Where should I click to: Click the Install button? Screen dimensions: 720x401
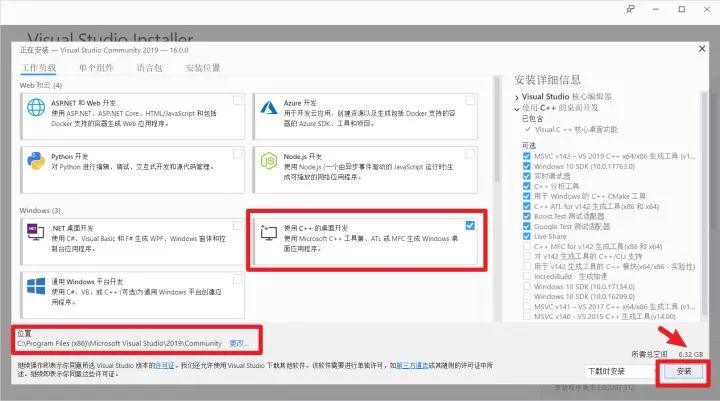click(684, 371)
